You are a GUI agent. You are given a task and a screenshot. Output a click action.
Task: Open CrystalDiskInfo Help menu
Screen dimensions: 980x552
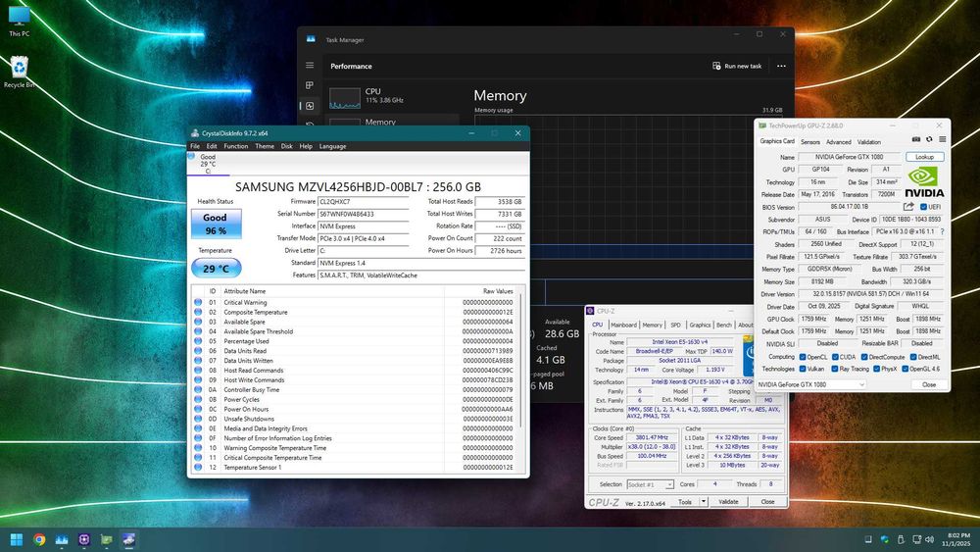[x=306, y=146]
